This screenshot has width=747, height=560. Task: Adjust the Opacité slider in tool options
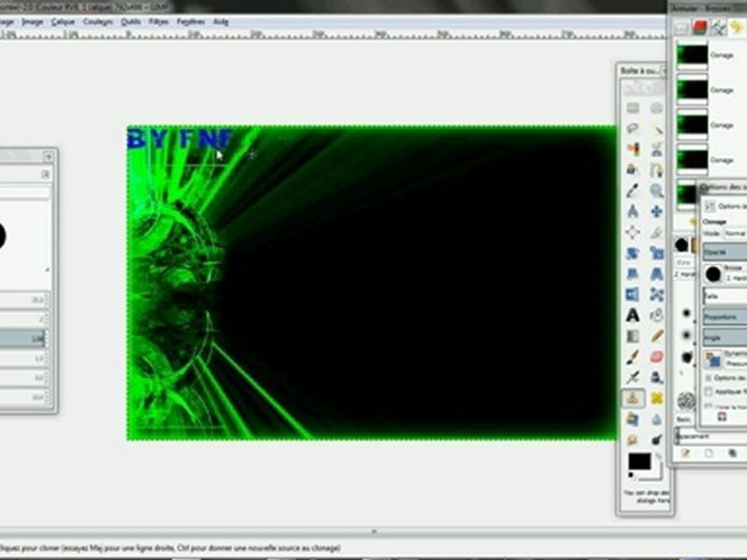[x=725, y=252]
